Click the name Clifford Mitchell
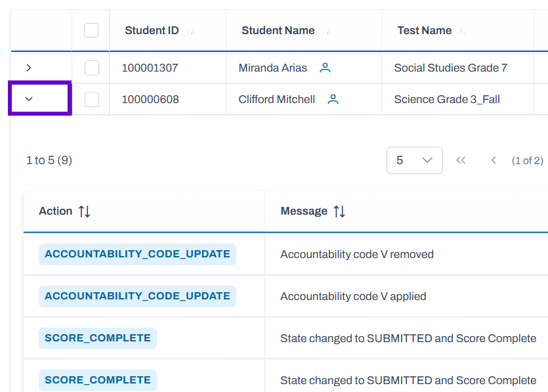The image size is (548, 392). coord(276,99)
